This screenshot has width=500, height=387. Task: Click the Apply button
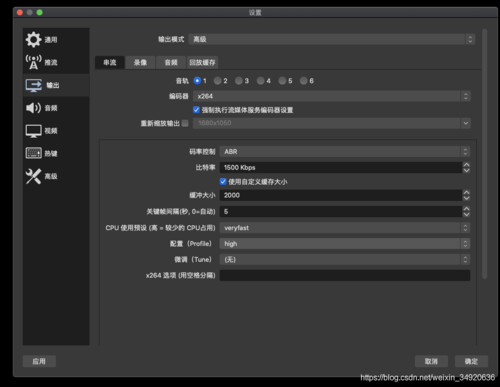tap(39, 361)
